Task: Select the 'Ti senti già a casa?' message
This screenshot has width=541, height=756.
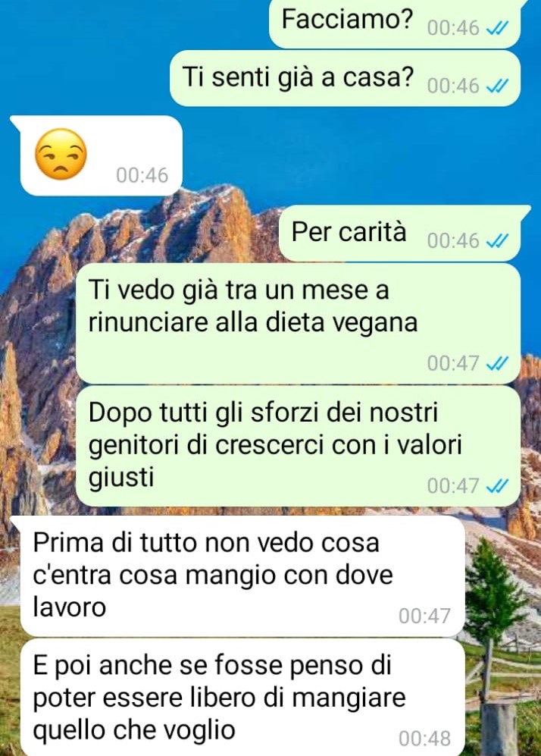Action: pyautogui.click(x=345, y=79)
